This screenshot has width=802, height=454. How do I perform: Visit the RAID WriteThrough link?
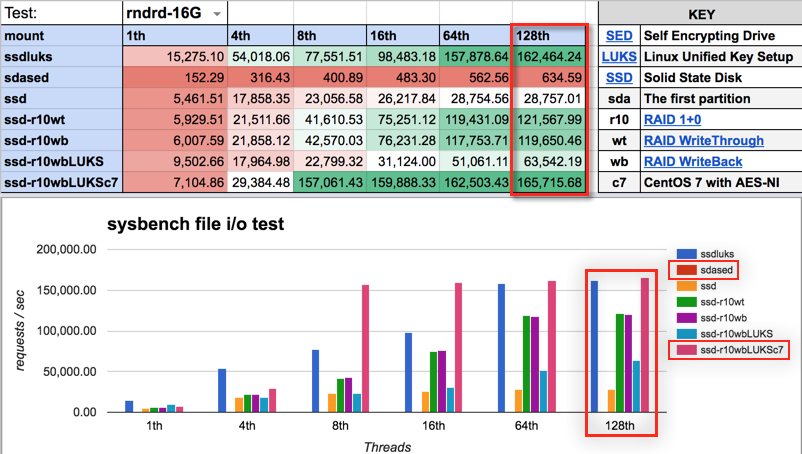click(x=706, y=141)
